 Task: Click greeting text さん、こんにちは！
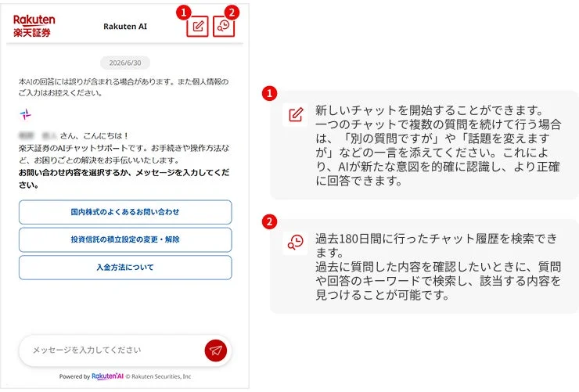[95, 136]
